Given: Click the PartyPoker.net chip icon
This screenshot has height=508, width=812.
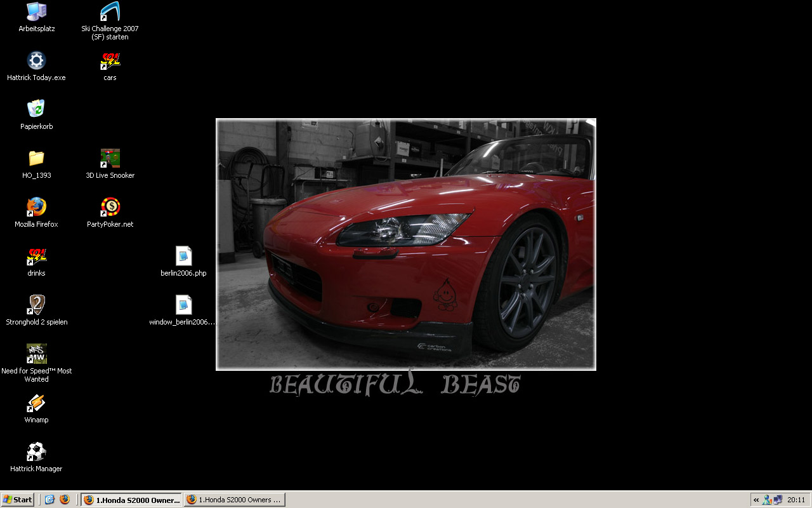Looking at the screenshot, I should coord(110,207).
